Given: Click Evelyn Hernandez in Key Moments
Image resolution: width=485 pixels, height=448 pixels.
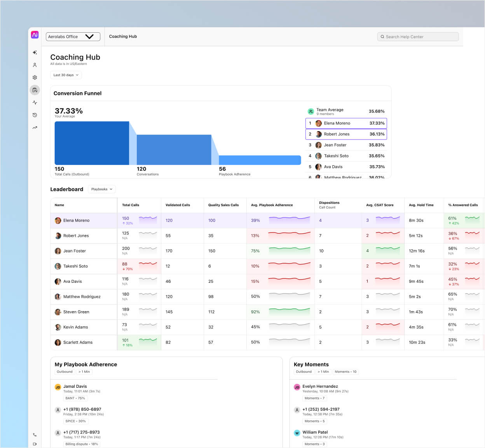Looking at the screenshot, I should point(320,386).
